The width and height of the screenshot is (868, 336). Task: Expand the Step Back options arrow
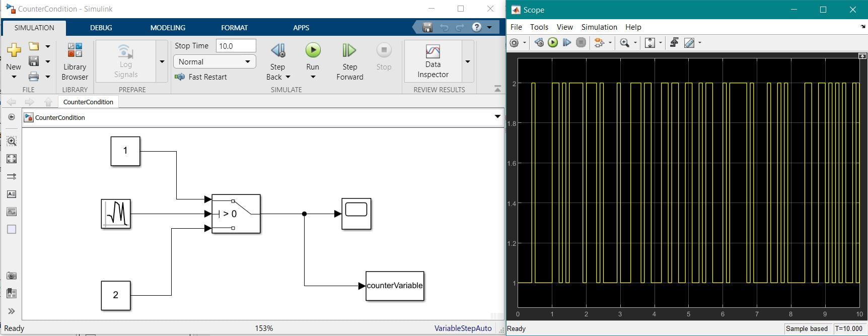point(288,77)
